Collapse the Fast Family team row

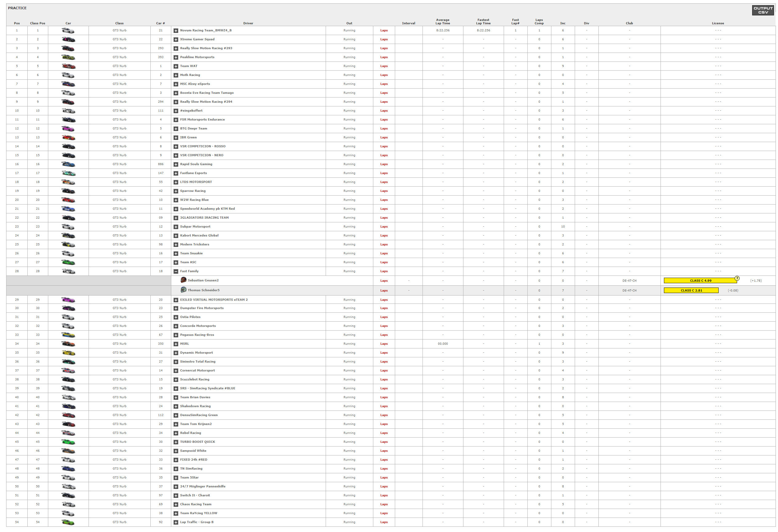[x=176, y=272]
